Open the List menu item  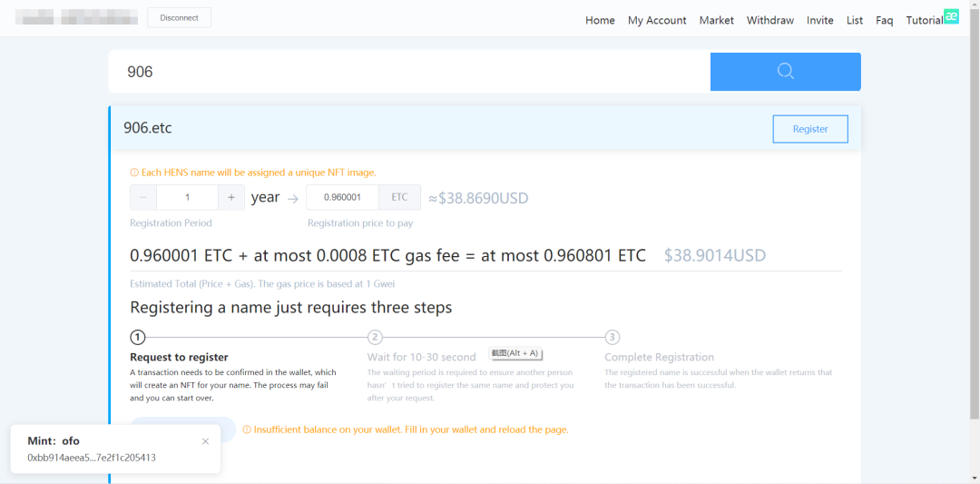(x=854, y=20)
